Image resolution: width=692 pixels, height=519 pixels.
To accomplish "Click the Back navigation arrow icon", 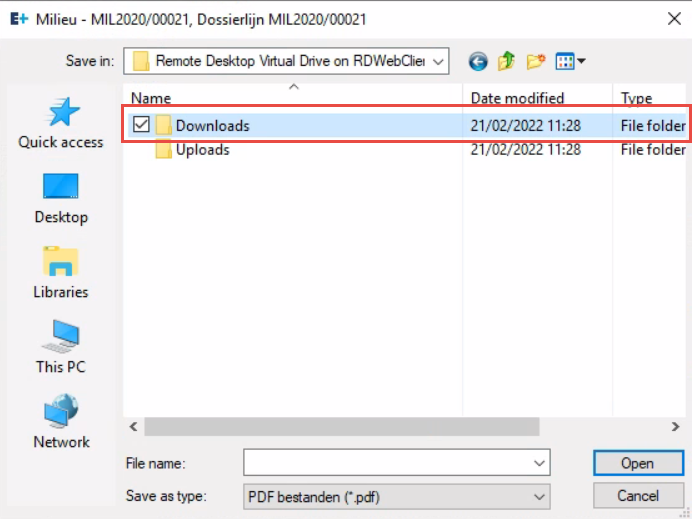I will 478,62.
